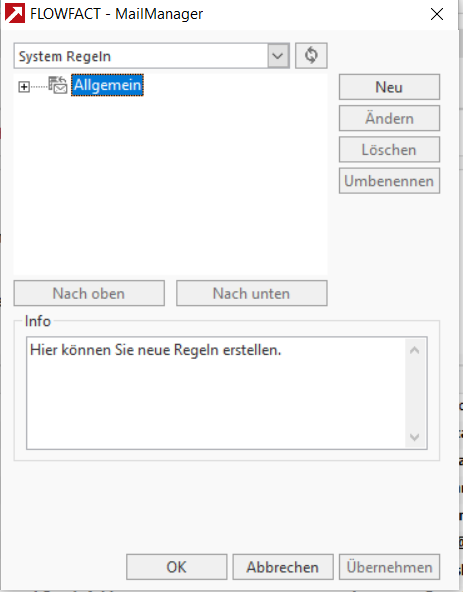463x592 pixels.
Task: Click the Umbenennen button
Action: (x=389, y=181)
